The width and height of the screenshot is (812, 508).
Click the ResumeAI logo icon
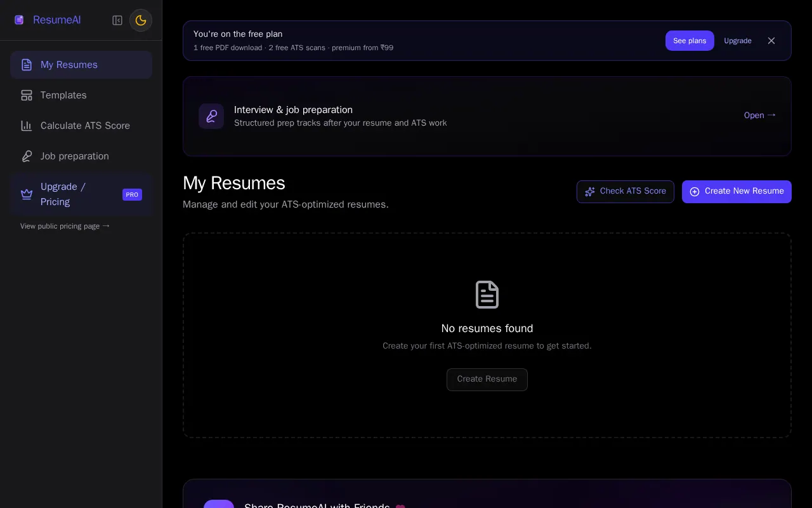(19, 20)
